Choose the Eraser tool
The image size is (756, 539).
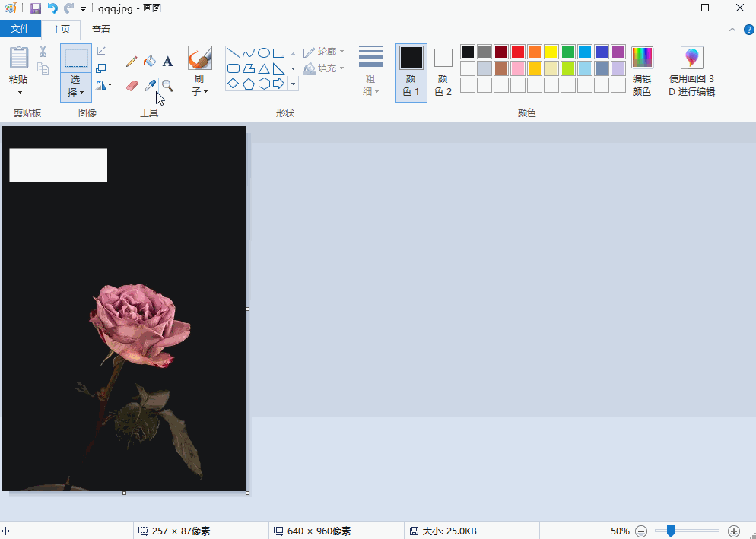132,85
